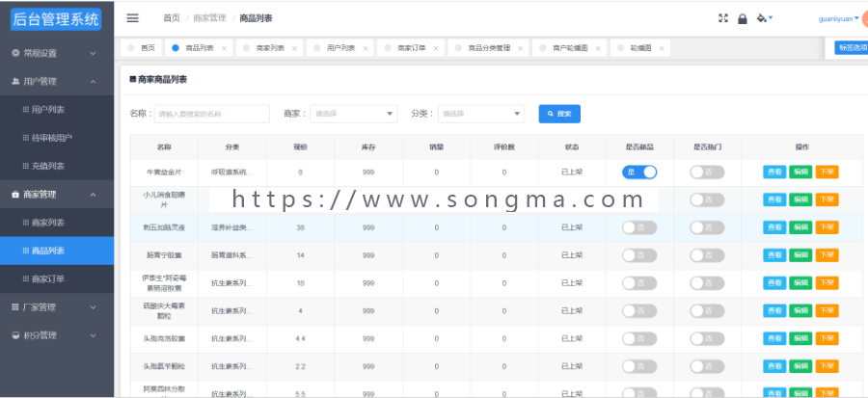Click 下架 for 硫酸庆大霉素颗粒
868x398 pixels.
tap(827, 310)
